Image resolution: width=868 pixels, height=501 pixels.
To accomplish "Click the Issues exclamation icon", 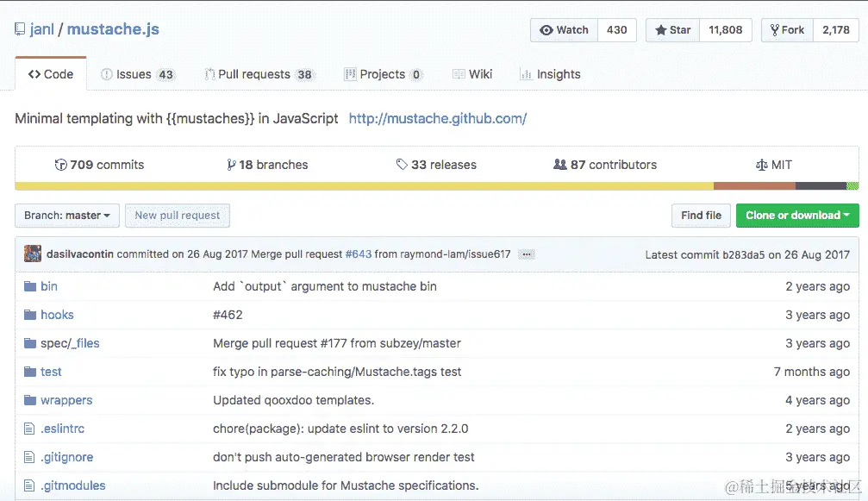I will [x=107, y=74].
